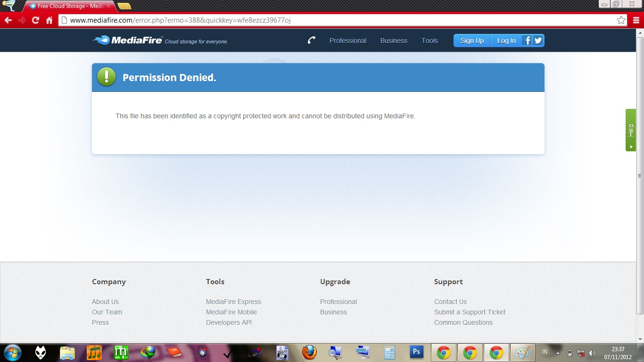Open the Chrome menu icon

tap(636, 20)
